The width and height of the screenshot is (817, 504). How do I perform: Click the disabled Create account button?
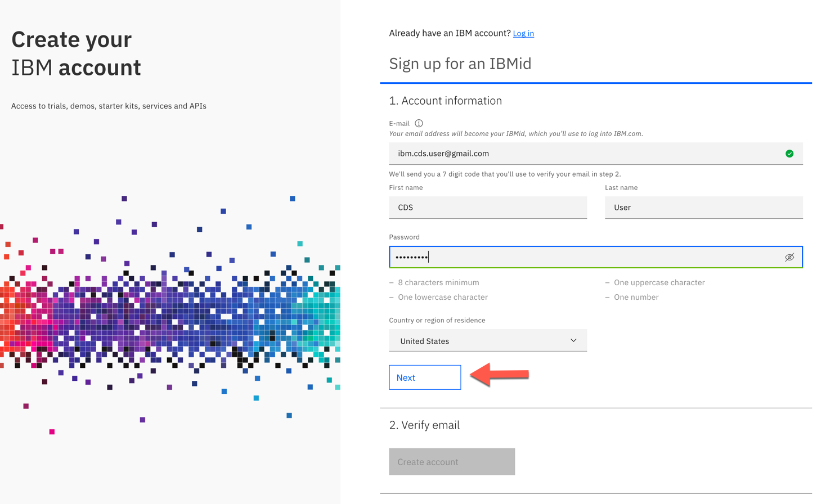[452, 461]
